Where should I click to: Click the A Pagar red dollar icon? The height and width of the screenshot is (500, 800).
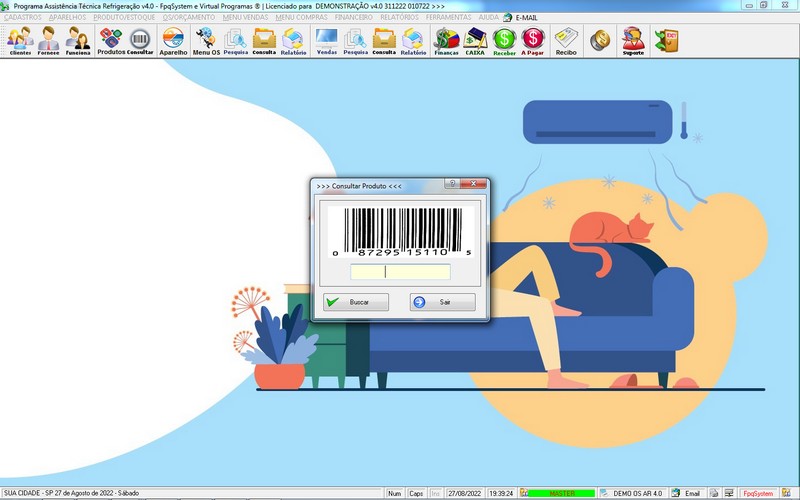tap(533, 41)
